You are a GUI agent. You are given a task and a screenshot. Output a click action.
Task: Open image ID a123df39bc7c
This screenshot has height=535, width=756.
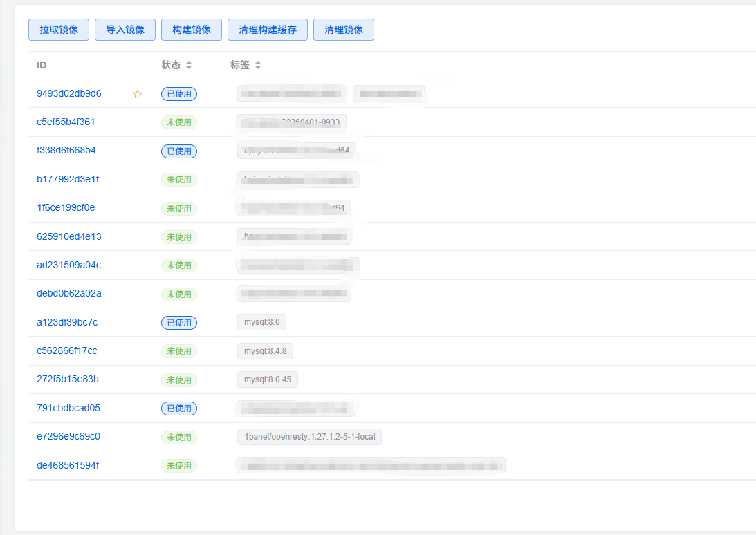point(67,322)
